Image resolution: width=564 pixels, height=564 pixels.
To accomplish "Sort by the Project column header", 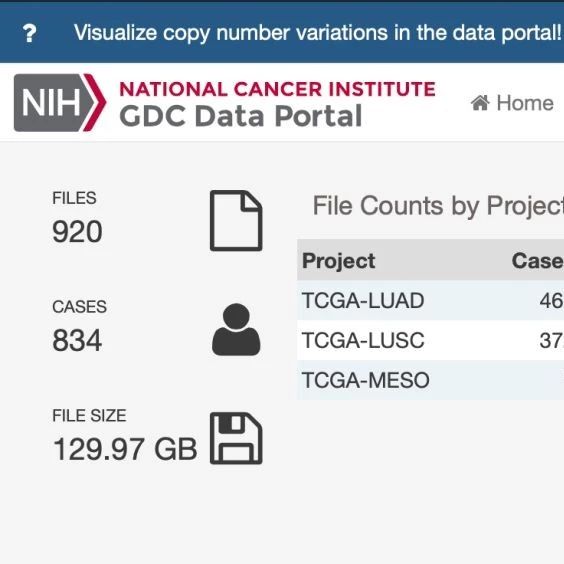I will point(338,261).
